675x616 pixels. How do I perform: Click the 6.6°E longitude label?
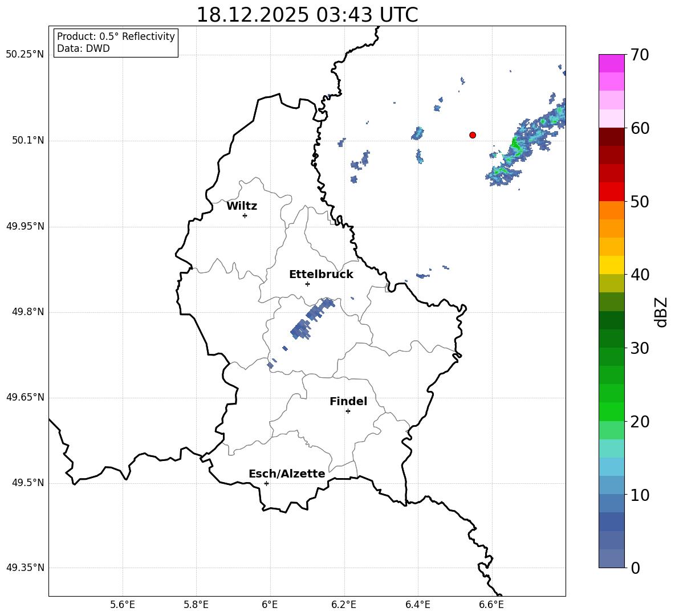(491, 605)
